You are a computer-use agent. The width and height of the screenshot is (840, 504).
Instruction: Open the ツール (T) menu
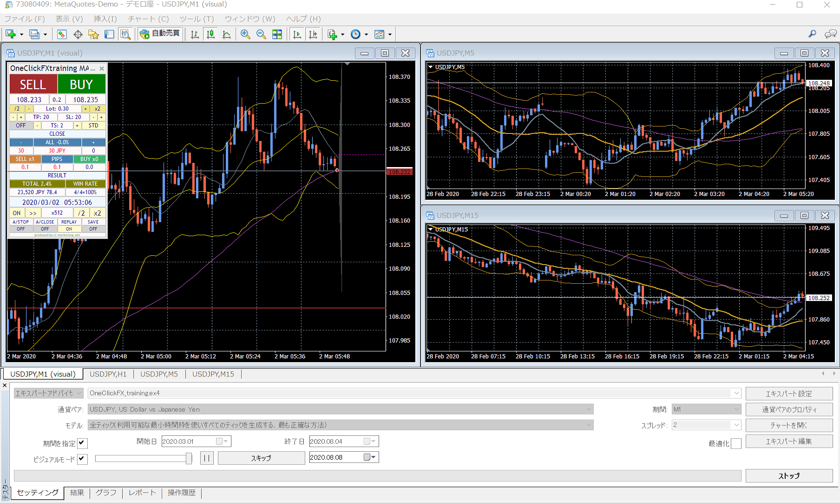pos(197,19)
